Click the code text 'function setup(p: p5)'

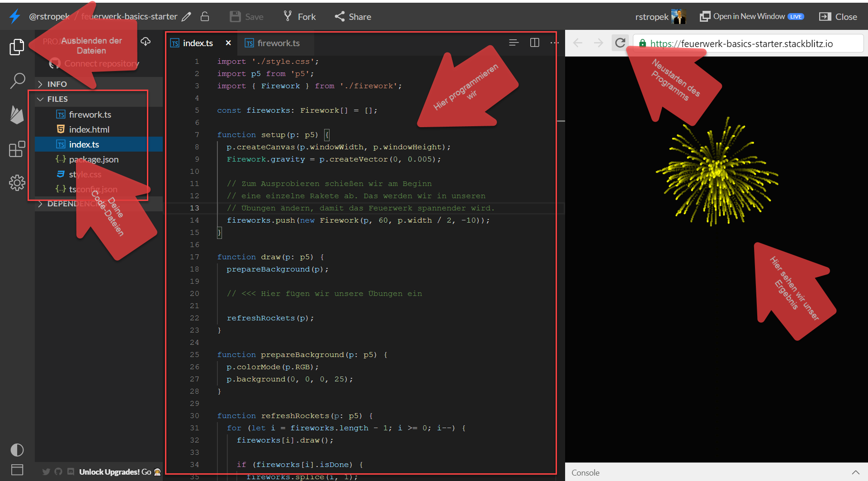point(268,135)
